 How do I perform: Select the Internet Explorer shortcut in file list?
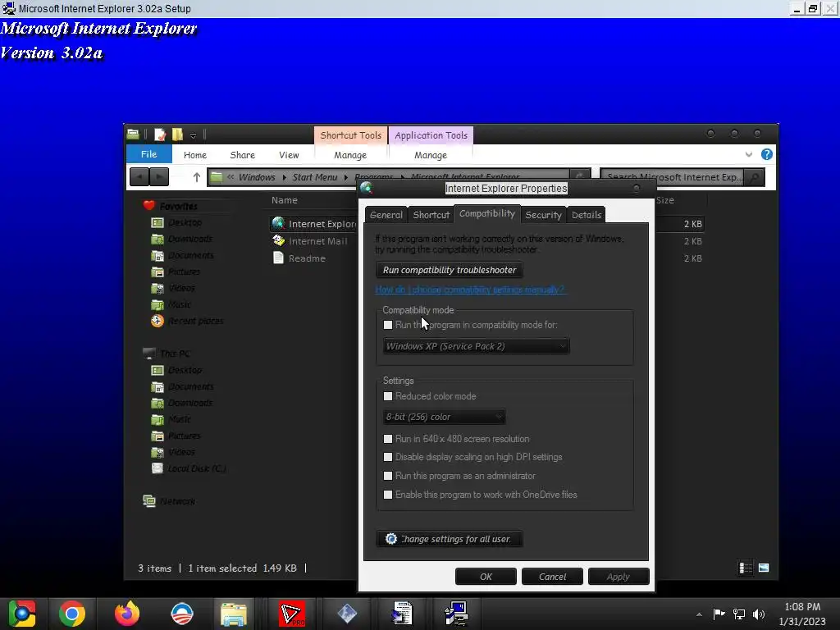point(314,224)
